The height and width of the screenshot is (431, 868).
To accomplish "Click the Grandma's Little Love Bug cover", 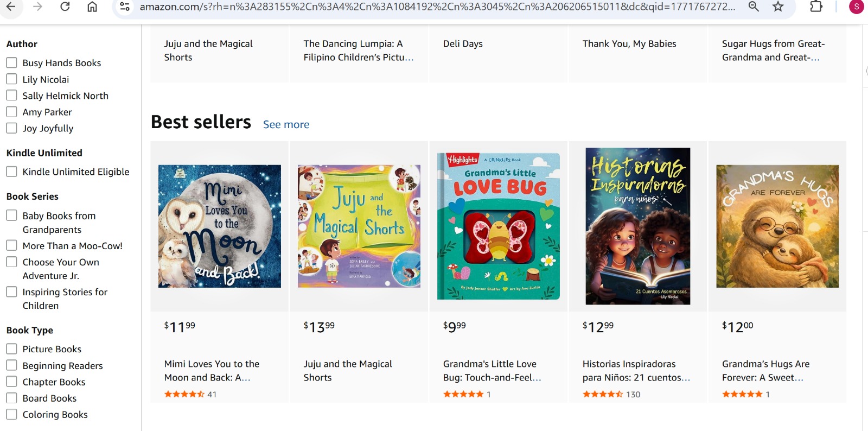I will pyautogui.click(x=498, y=226).
